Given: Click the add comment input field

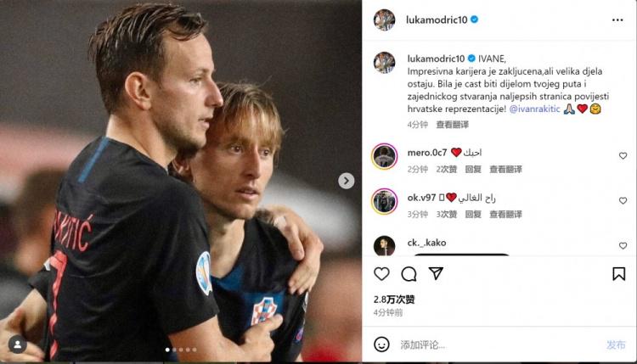Looking at the screenshot, I should pos(498,345).
